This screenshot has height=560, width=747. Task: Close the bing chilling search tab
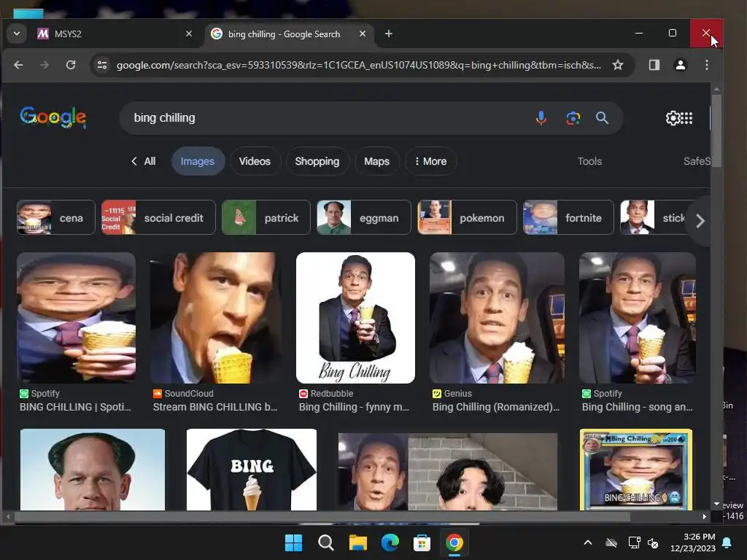362,34
